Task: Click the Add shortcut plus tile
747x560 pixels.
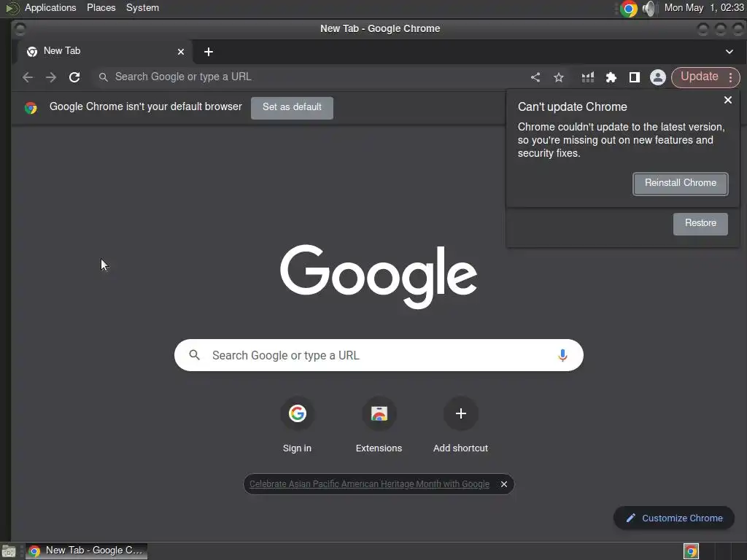Action: point(461,425)
